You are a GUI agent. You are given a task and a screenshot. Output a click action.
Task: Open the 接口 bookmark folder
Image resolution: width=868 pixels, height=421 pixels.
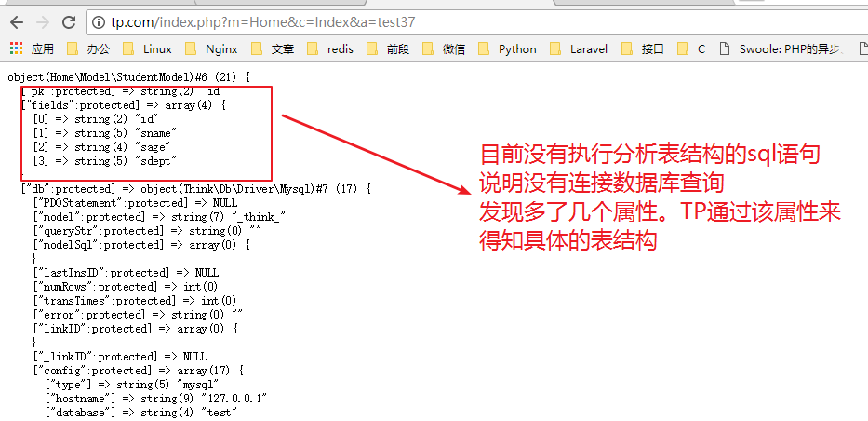pyautogui.click(x=643, y=48)
